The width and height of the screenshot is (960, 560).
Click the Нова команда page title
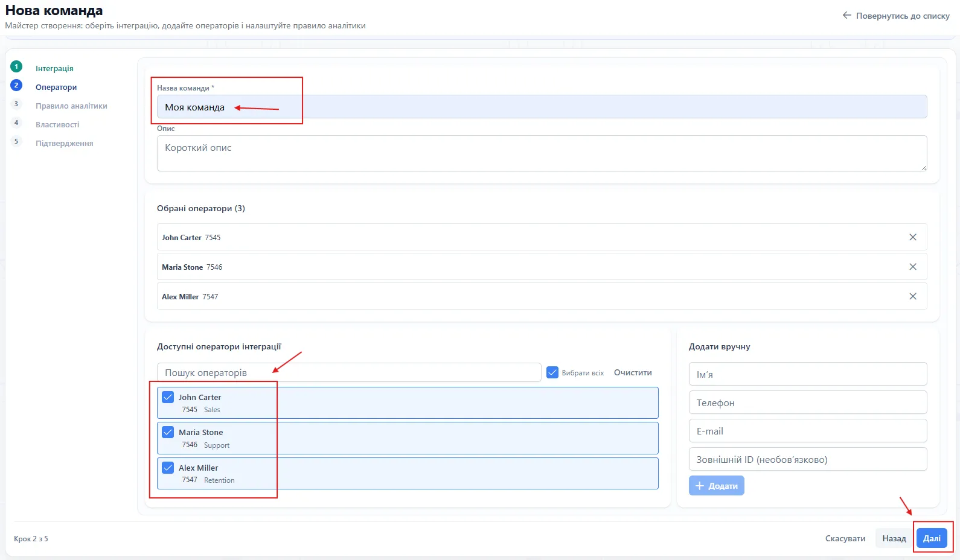[x=54, y=10]
